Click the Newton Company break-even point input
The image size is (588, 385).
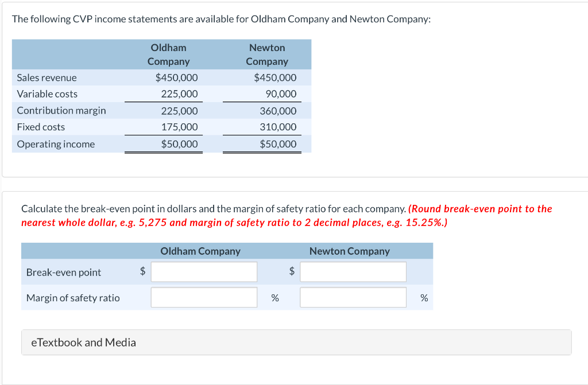[x=353, y=272]
